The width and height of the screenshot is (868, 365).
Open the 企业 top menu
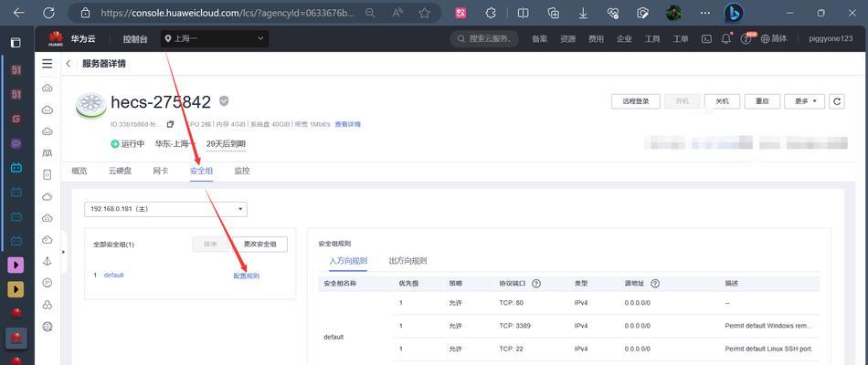click(624, 38)
